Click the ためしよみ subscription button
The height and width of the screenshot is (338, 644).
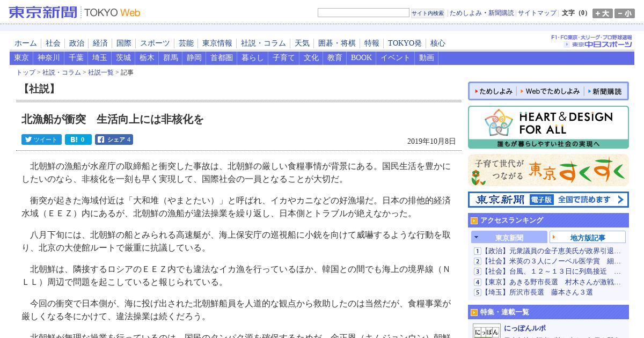pyautogui.click(x=493, y=92)
